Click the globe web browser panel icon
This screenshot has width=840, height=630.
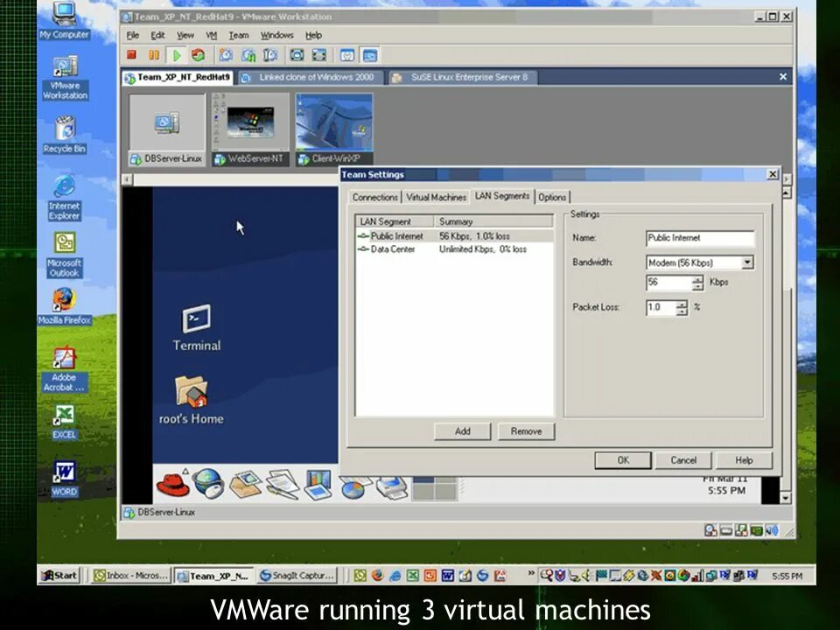pyautogui.click(x=208, y=483)
